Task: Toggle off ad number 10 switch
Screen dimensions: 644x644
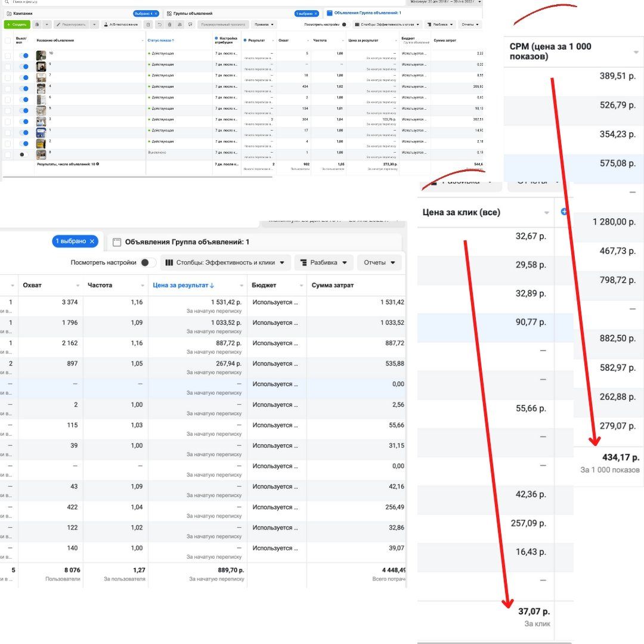Action: pos(24,55)
